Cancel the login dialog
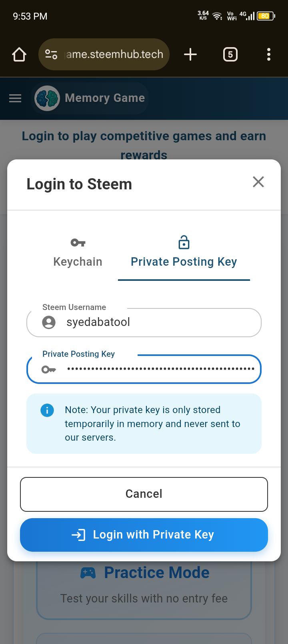This screenshot has height=644, width=288. (144, 494)
